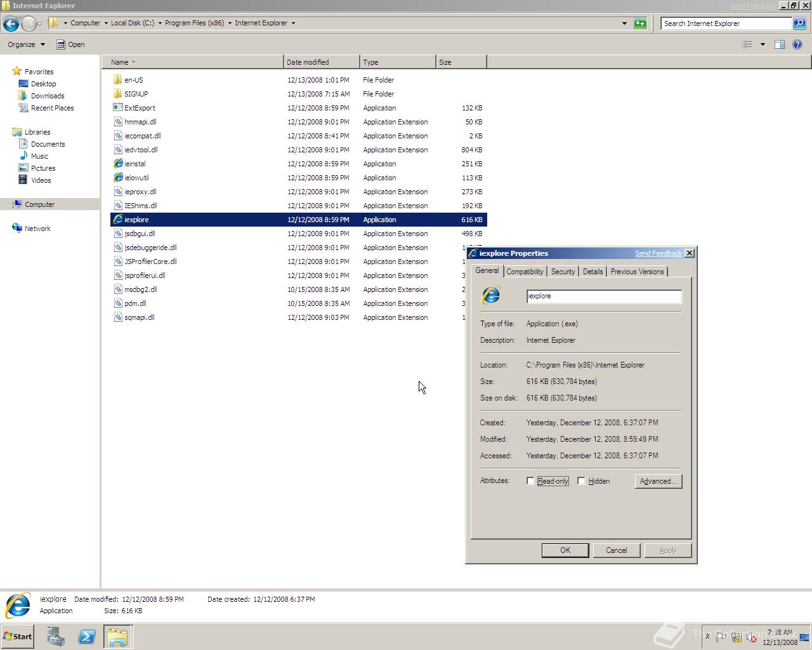Click Cancel in iexplore Properties
812x650 pixels.
[616, 550]
